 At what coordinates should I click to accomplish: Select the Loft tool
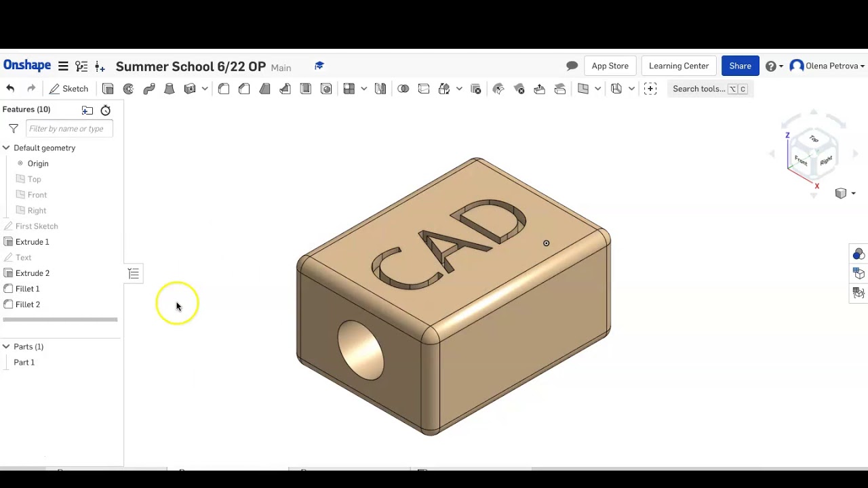pos(170,89)
